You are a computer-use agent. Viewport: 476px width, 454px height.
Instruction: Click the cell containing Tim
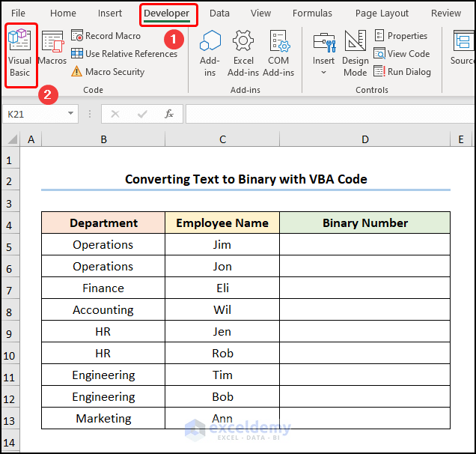222,375
